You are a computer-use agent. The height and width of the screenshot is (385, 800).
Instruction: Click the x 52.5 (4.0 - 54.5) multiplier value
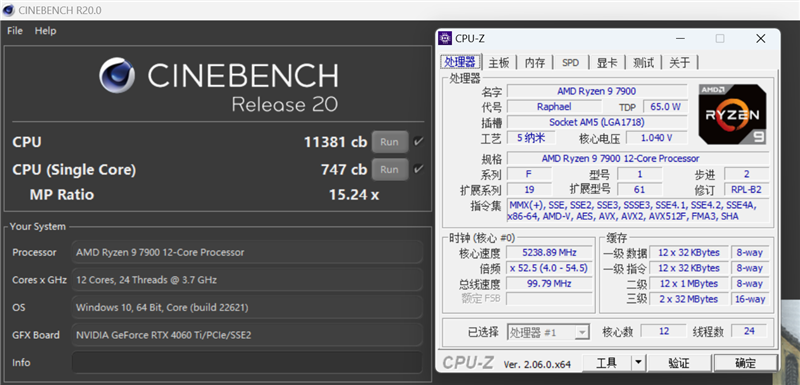pos(549,268)
